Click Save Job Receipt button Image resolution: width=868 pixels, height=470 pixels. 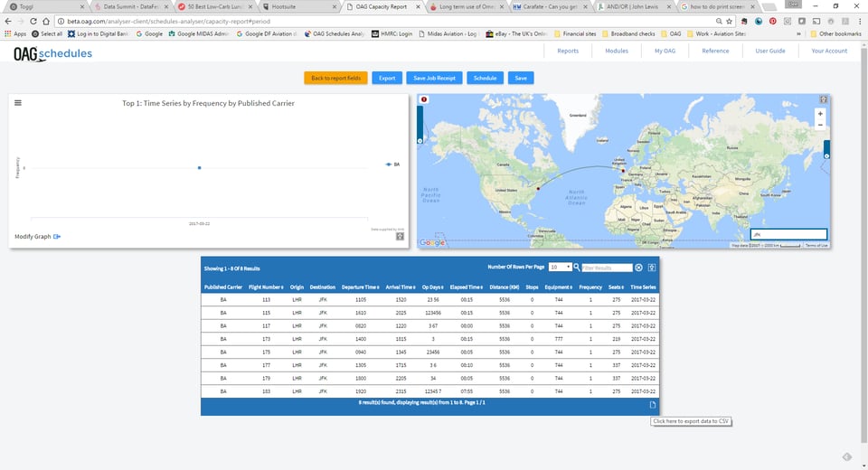(x=435, y=78)
